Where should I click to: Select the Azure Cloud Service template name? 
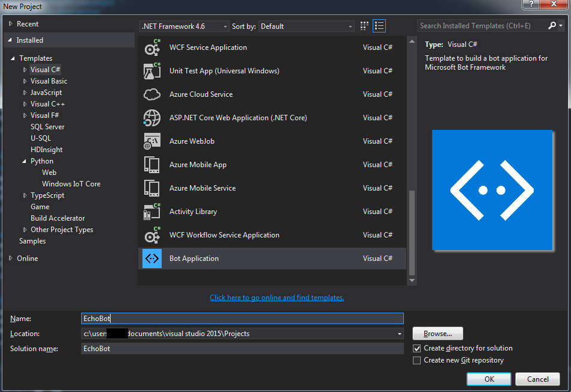pos(201,94)
